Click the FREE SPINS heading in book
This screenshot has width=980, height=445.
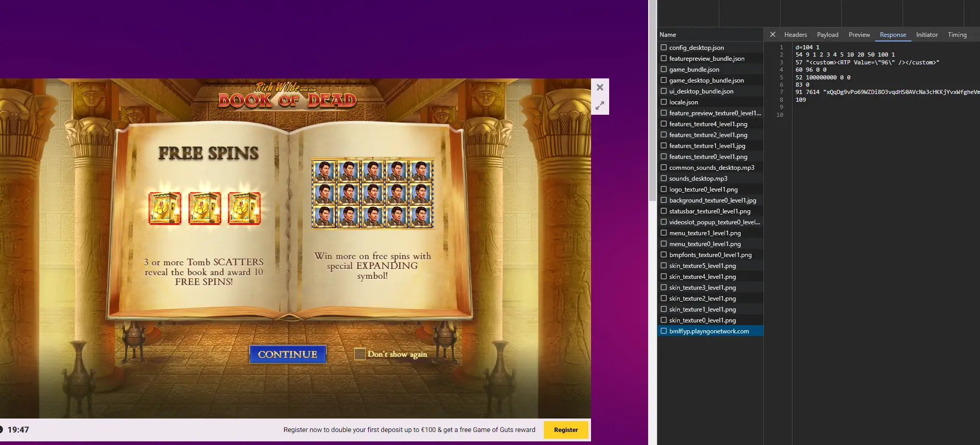pyautogui.click(x=208, y=153)
